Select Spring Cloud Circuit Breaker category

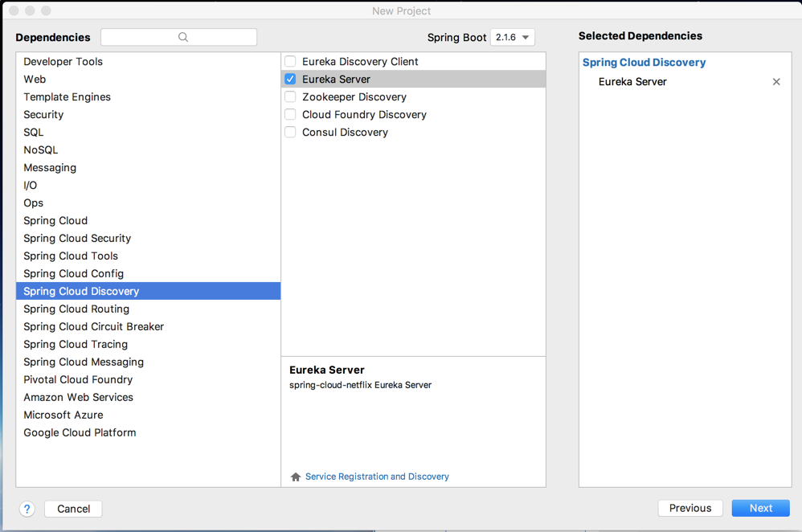point(149,326)
